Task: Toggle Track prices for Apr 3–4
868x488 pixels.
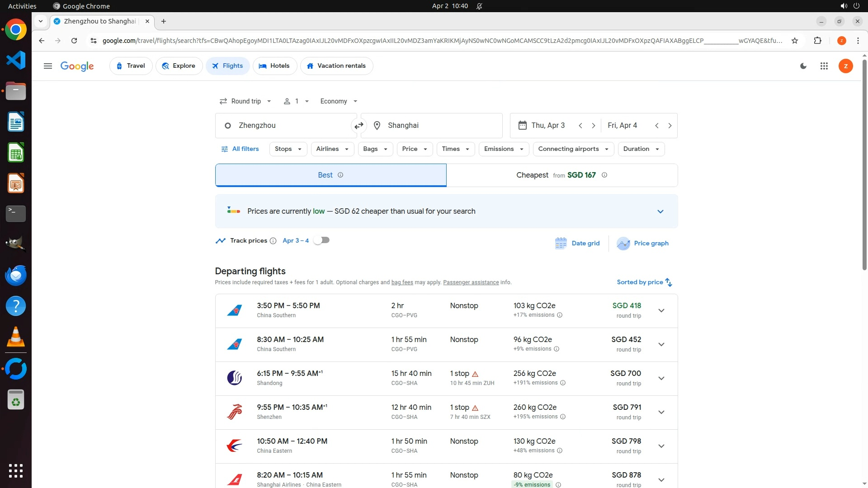Action: pos(321,240)
